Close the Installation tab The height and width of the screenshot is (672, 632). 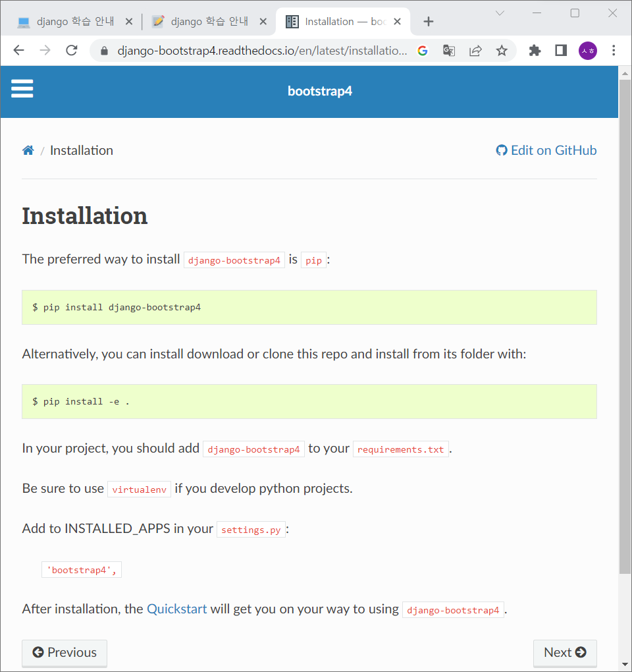coord(398,22)
